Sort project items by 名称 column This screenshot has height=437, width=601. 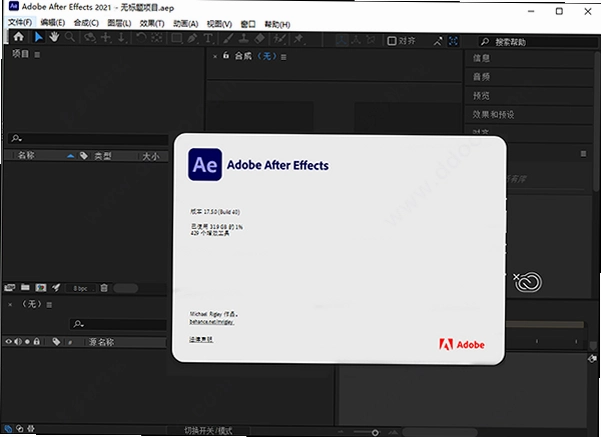[26, 155]
